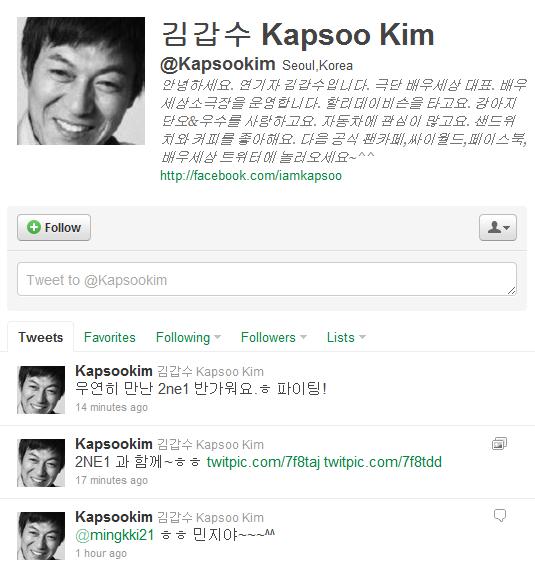Open the twitpic.com/7f8tdd link
The height and width of the screenshot is (571, 535).
[383, 462]
